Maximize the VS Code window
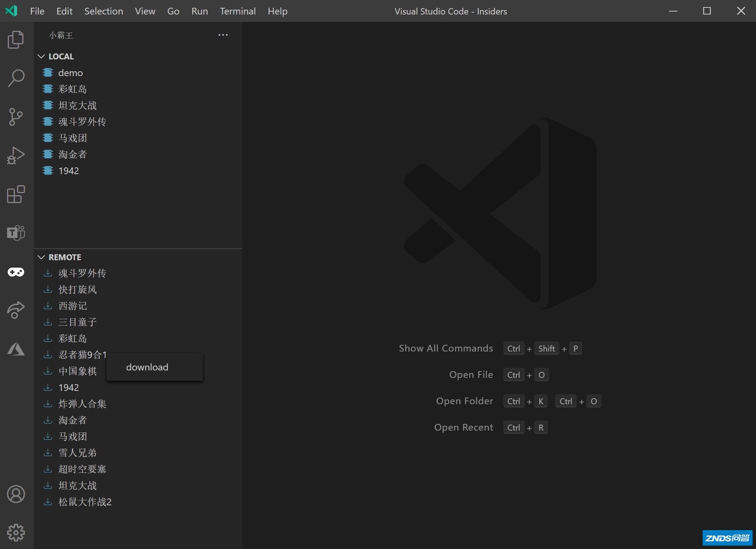Viewport: 756px width, 549px height. coord(707,11)
